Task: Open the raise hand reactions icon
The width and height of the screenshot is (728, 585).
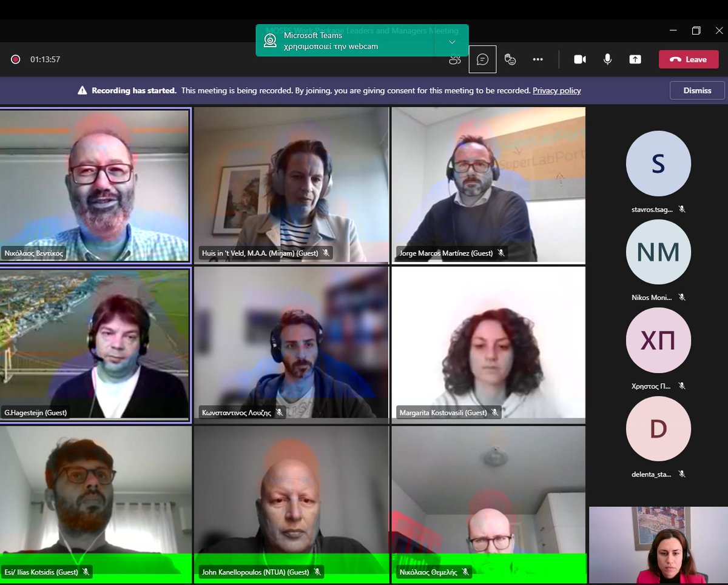Action: [510, 59]
